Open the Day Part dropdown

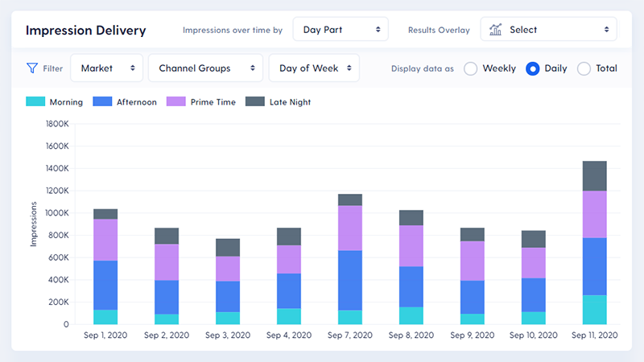341,30
